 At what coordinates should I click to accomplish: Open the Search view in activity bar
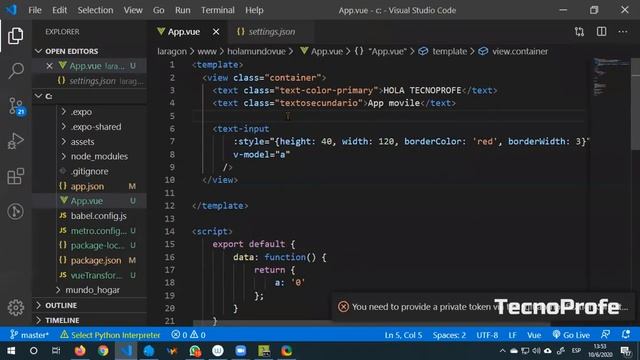click(x=16, y=71)
